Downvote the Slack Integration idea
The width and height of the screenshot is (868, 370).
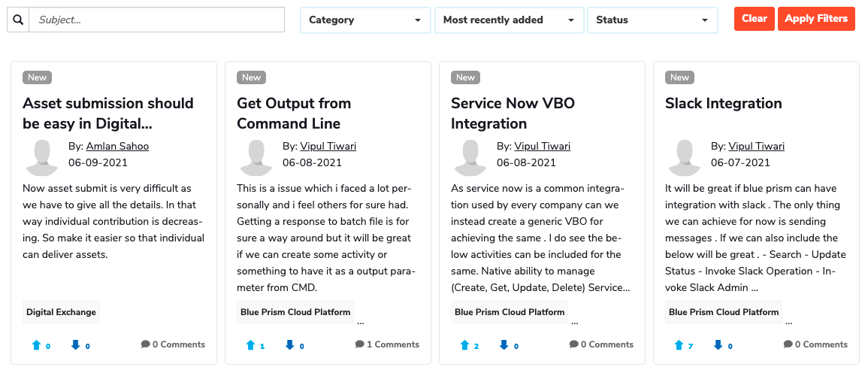point(718,345)
